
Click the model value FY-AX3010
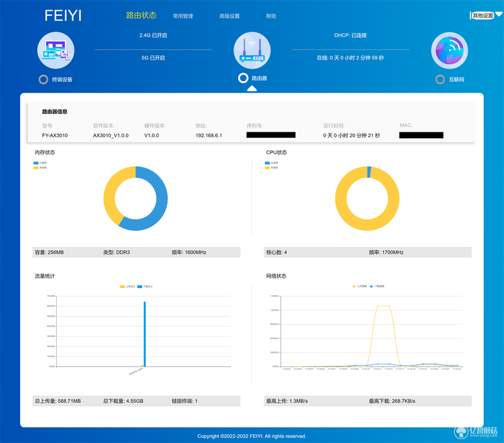(x=55, y=135)
